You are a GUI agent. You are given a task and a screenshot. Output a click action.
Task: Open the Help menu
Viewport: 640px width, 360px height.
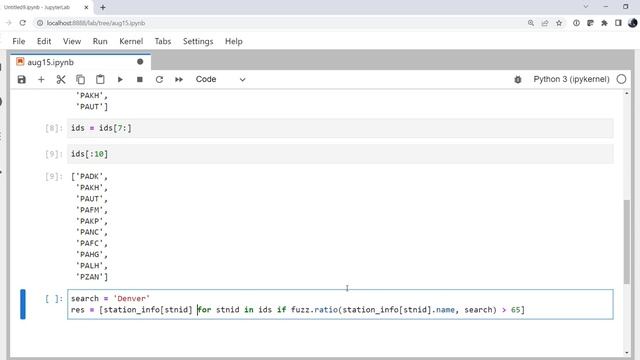tap(234, 41)
